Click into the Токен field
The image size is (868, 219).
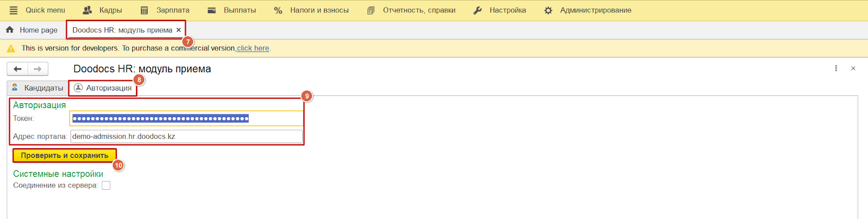187,118
